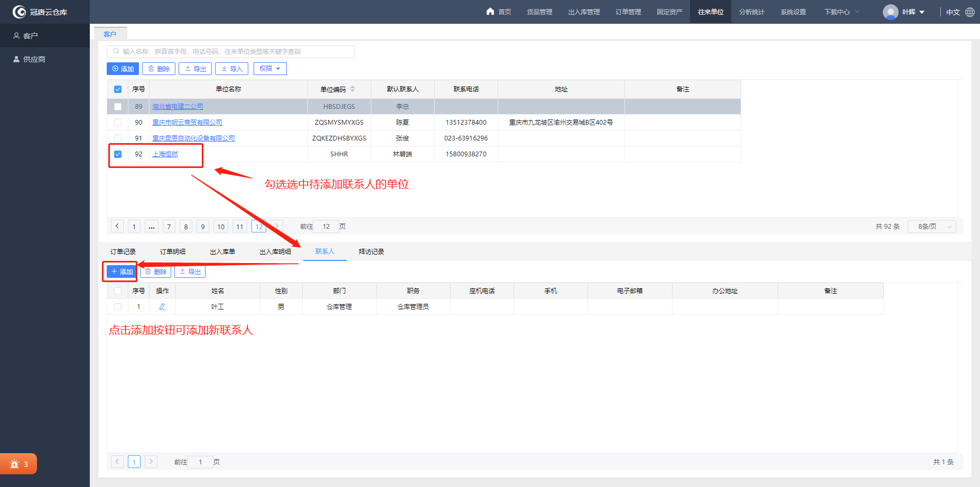The height and width of the screenshot is (487, 980).
Task: Click the top 导出 customer button
Action: coord(195,69)
